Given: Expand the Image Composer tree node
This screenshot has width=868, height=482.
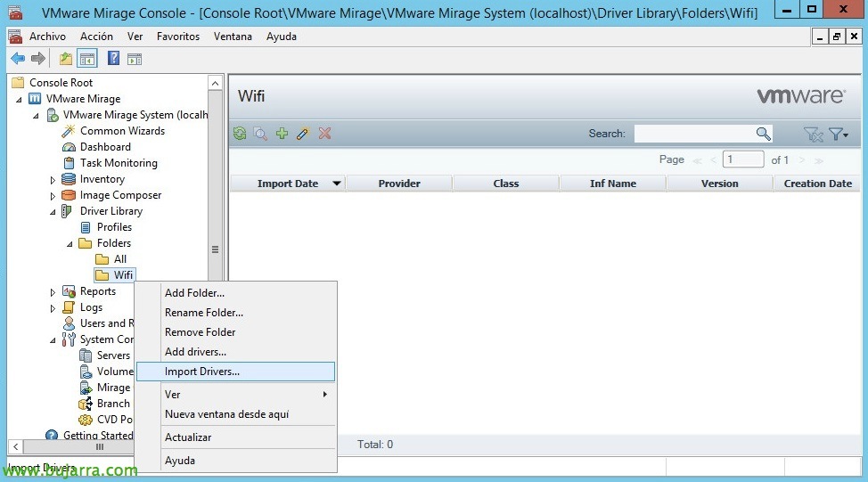Looking at the screenshot, I should (x=53, y=196).
